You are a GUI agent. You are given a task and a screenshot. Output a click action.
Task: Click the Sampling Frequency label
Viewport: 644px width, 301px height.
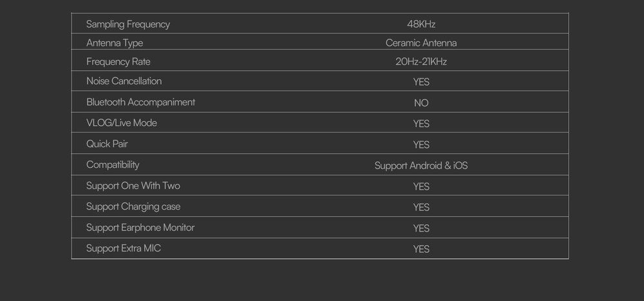[128, 24]
